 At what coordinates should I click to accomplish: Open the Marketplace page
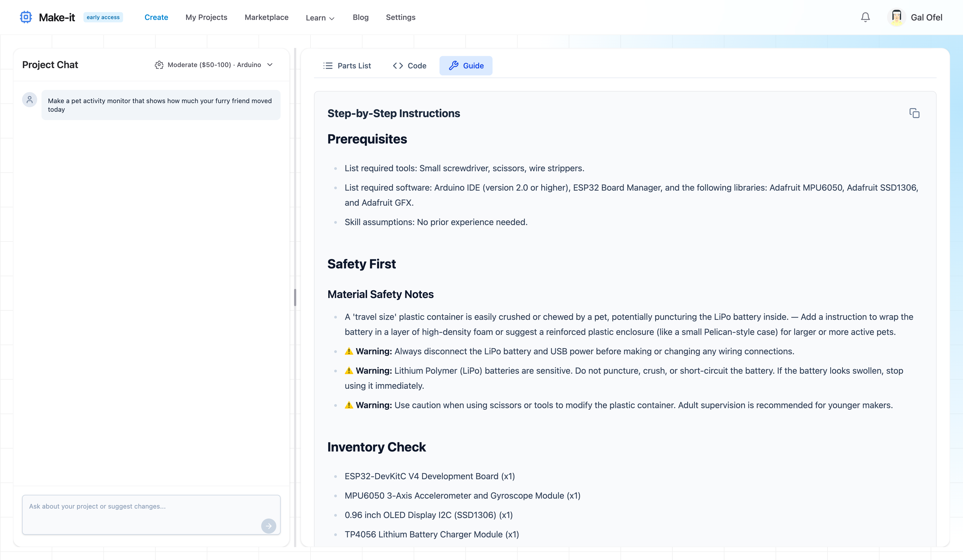(266, 17)
